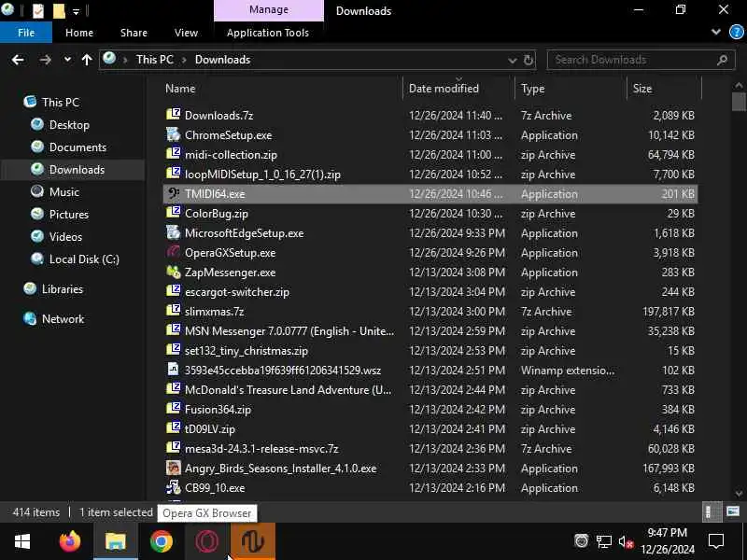Select set132_tiny_christmas.zip
The image size is (747, 560).
(247, 351)
